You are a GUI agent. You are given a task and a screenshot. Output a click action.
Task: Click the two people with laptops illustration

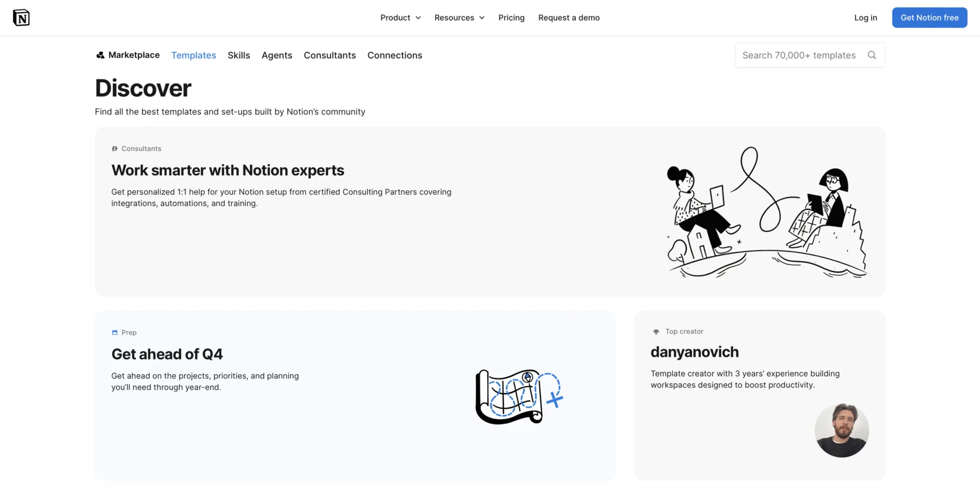pos(767,212)
